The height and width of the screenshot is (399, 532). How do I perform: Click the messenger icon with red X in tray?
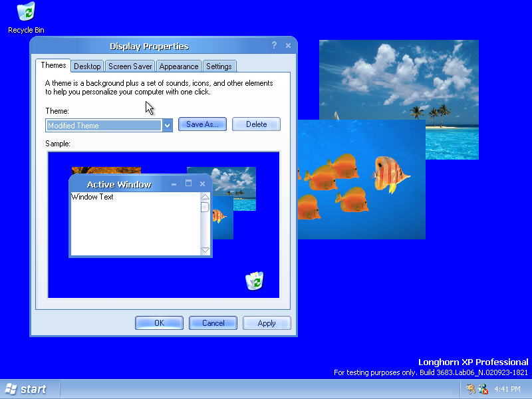point(483,389)
